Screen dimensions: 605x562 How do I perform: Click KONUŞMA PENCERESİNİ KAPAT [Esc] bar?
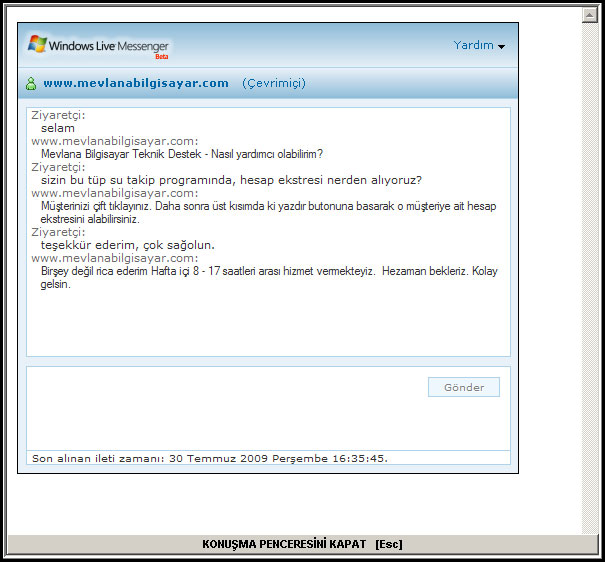point(302,544)
